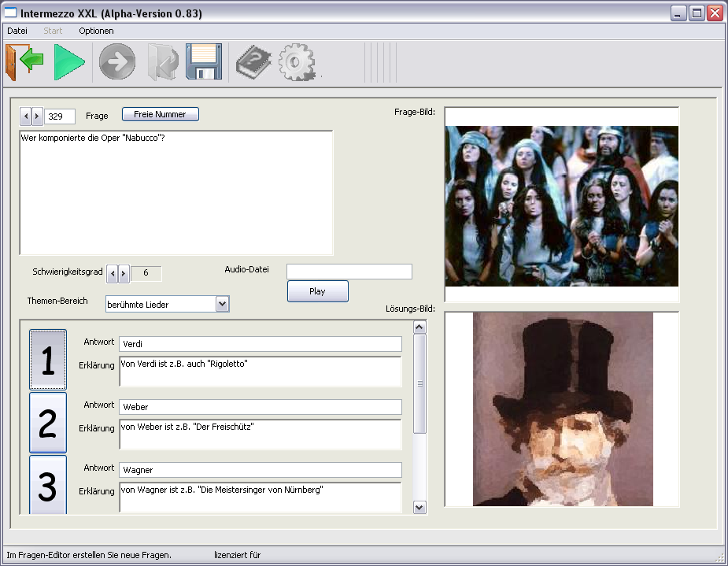Go to previous question number with left arrow
Screen dimensions: 728x566
tap(25, 116)
